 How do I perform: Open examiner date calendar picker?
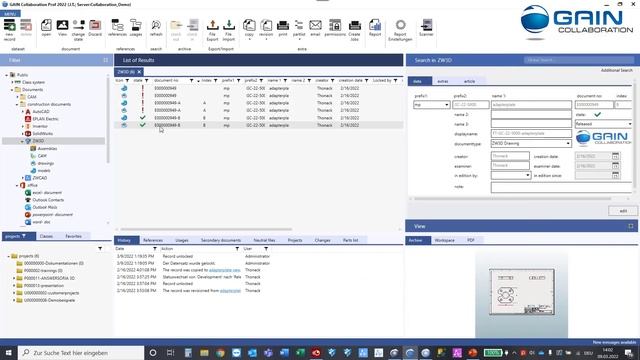point(615,166)
